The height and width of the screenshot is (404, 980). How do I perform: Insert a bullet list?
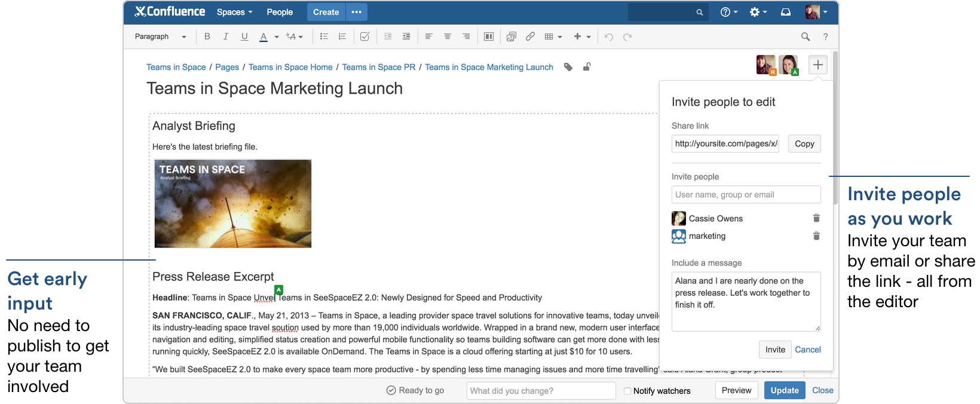[x=324, y=36]
